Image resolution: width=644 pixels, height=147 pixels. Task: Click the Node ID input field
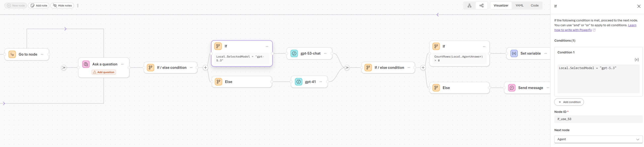coord(598,119)
